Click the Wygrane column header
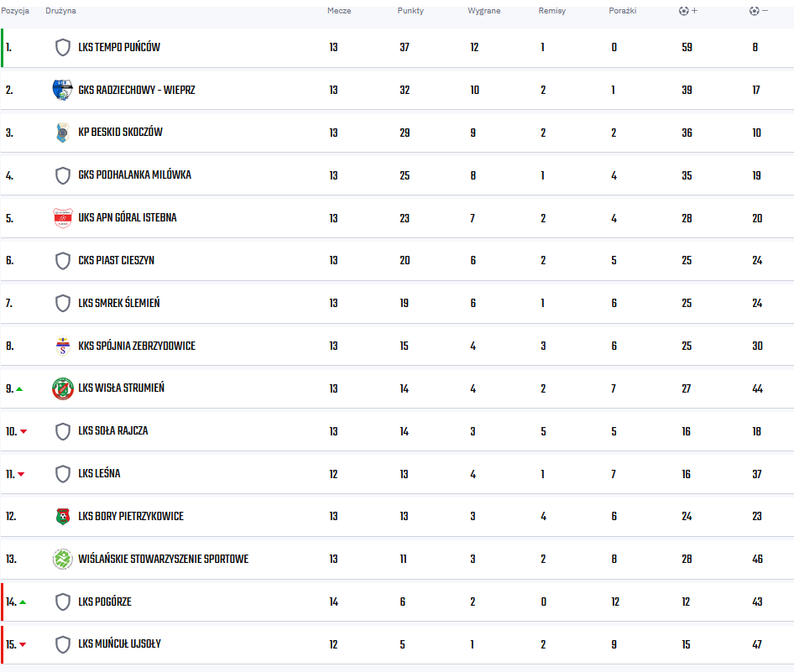The width and height of the screenshot is (794, 672). [483, 11]
